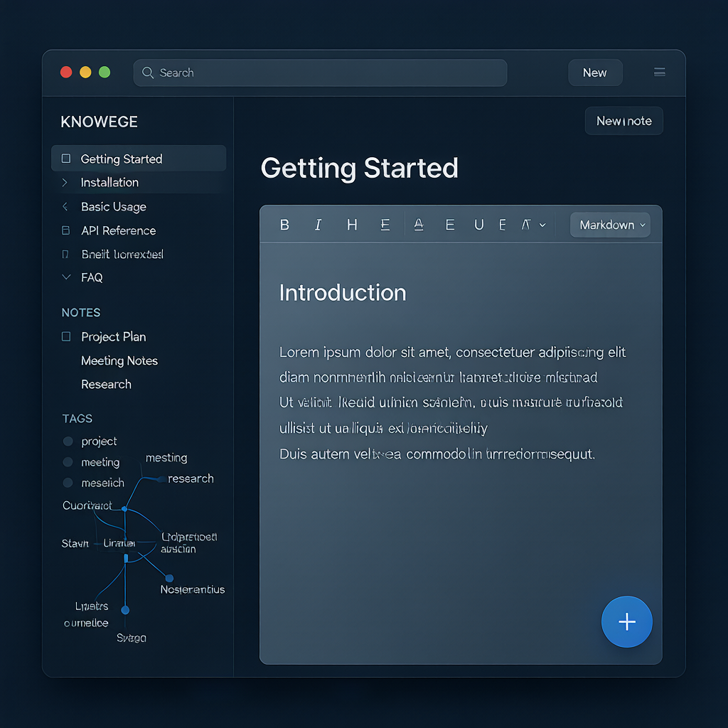The height and width of the screenshot is (728, 728).
Task: Click icon beside Bneilt liorrexted item
Action: click(65, 255)
